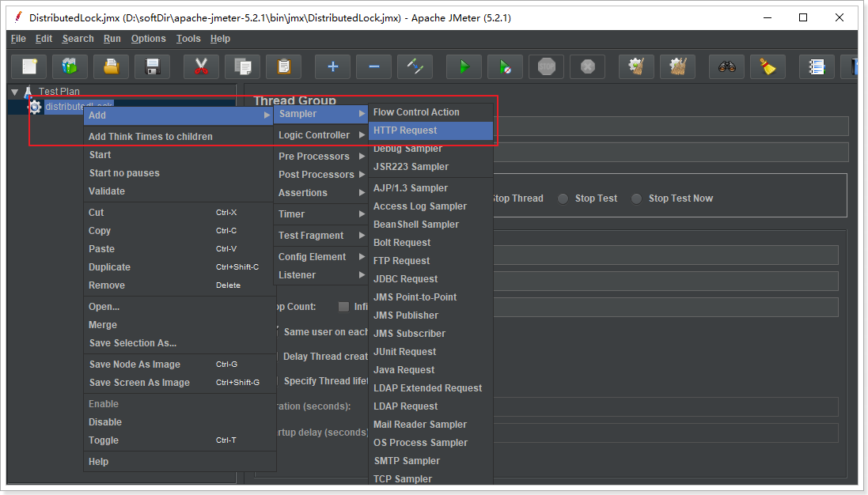
Task: Choose HTTP Request sampler
Action: click(430, 130)
